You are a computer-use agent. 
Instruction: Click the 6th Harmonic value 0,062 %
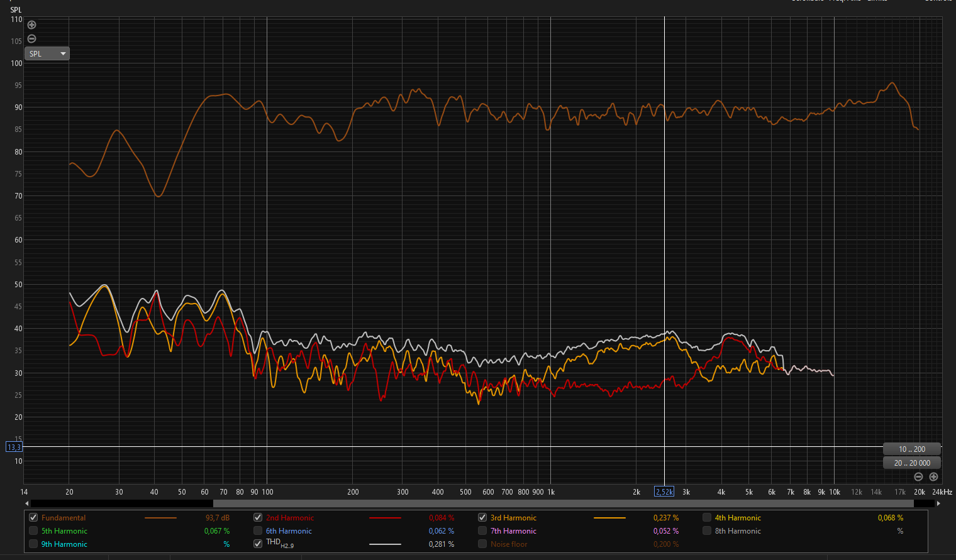[442, 531]
